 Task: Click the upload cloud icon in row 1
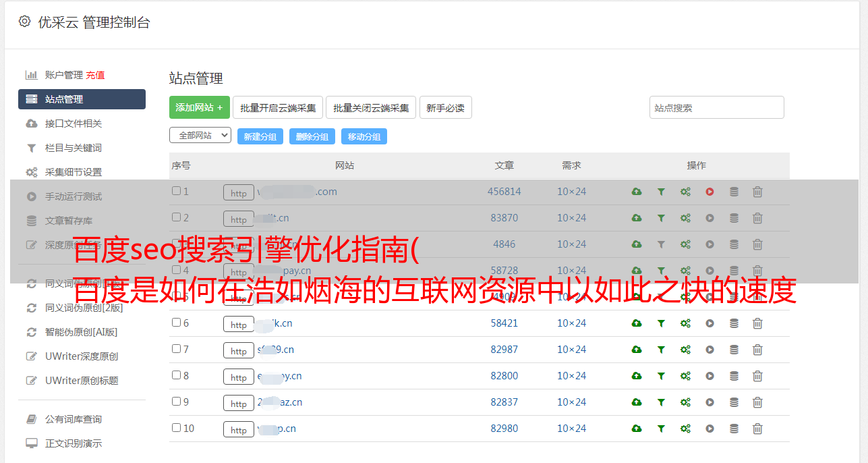pyautogui.click(x=637, y=192)
